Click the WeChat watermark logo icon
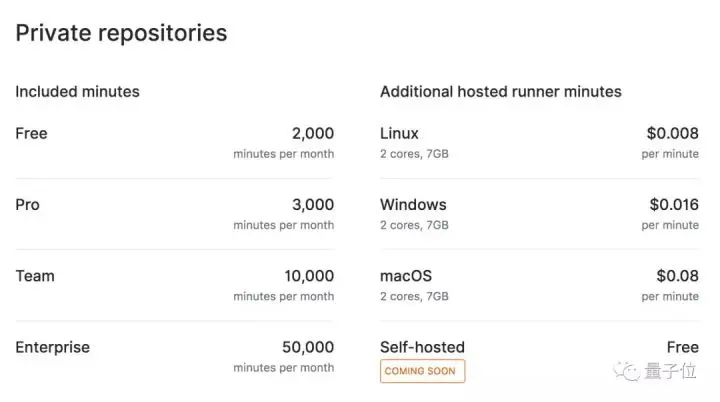The image size is (720, 402). pos(627,371)
